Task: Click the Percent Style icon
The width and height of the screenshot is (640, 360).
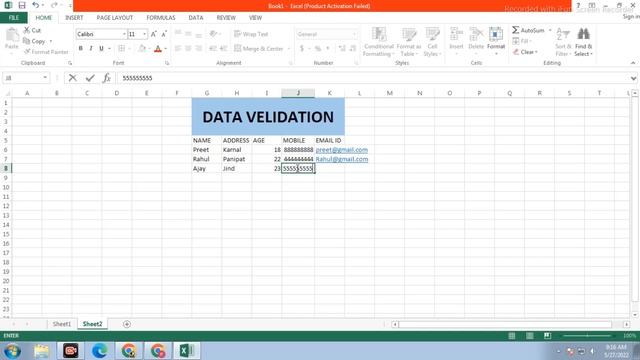Action: tap(318, 49)
